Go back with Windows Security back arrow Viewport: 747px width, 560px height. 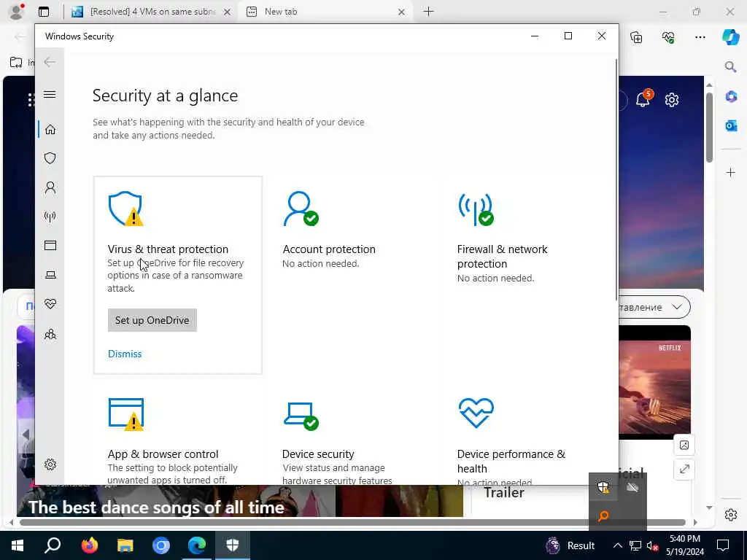[50, 62]
